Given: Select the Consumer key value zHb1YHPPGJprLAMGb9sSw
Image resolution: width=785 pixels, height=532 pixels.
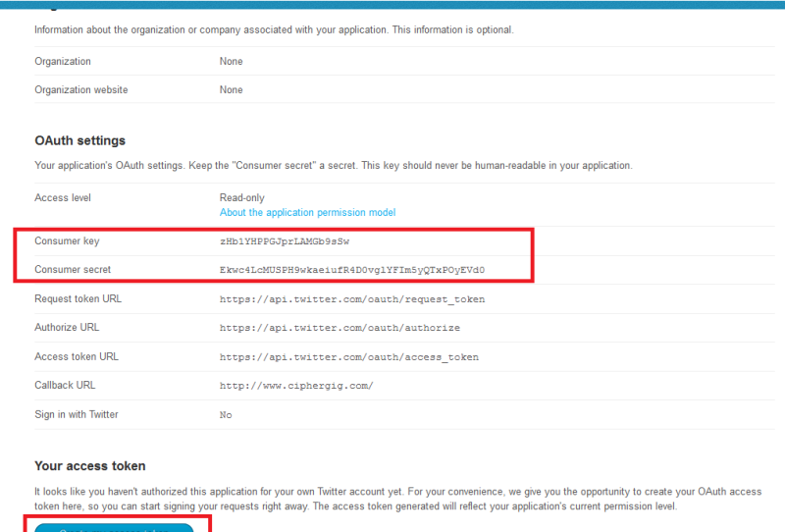Looking at the screenshot, I should 285,241.
